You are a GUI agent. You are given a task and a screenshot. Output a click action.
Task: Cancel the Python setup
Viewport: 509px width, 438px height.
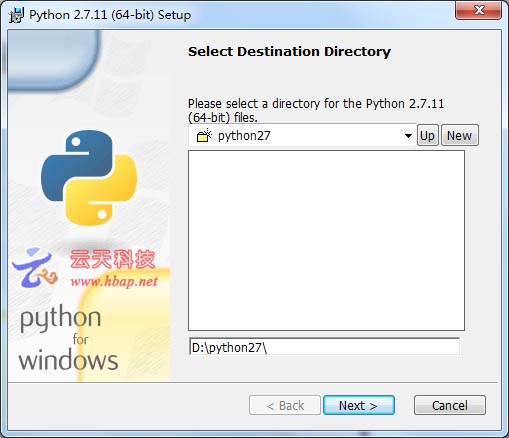pos(450,405)
